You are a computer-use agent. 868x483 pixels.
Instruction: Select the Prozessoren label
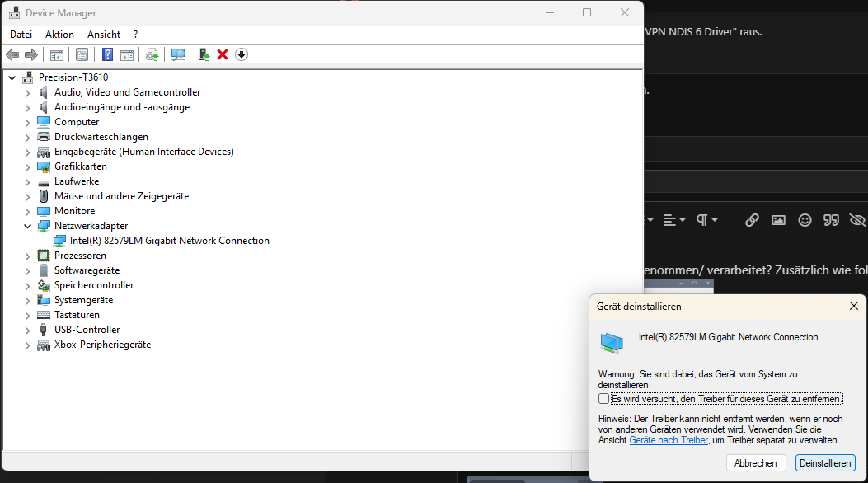pos(80,256)
